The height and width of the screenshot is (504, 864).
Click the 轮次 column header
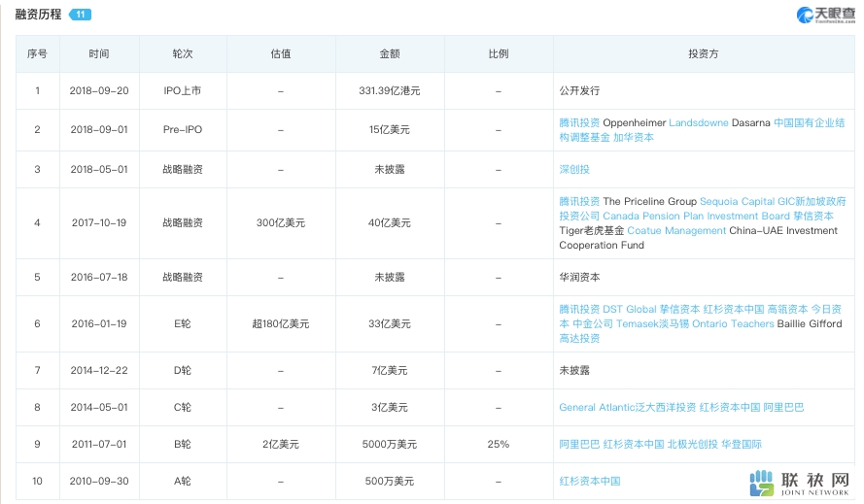tap(183, 53)
